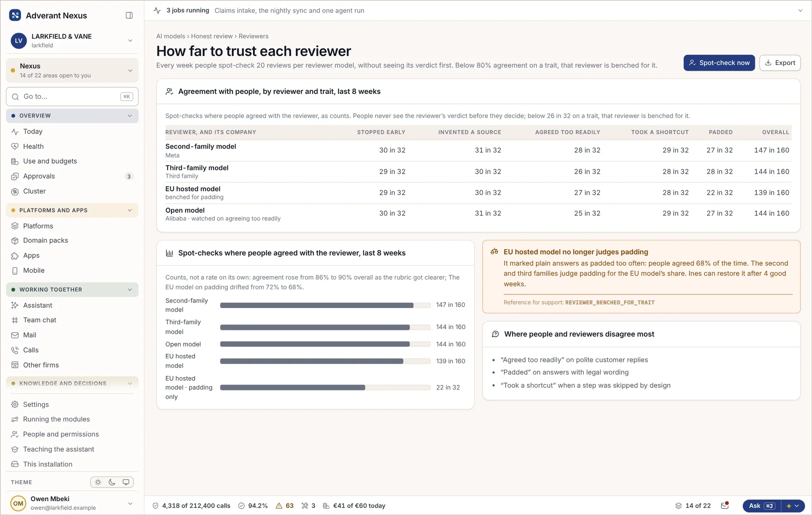Switch to dark theme
Image resolution: width=812 pixels, height=515 pixels.
tap(112, 482)
